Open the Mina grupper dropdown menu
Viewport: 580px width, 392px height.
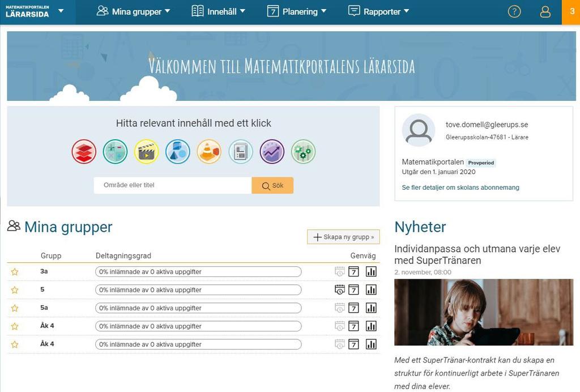(x=133, y=11)
